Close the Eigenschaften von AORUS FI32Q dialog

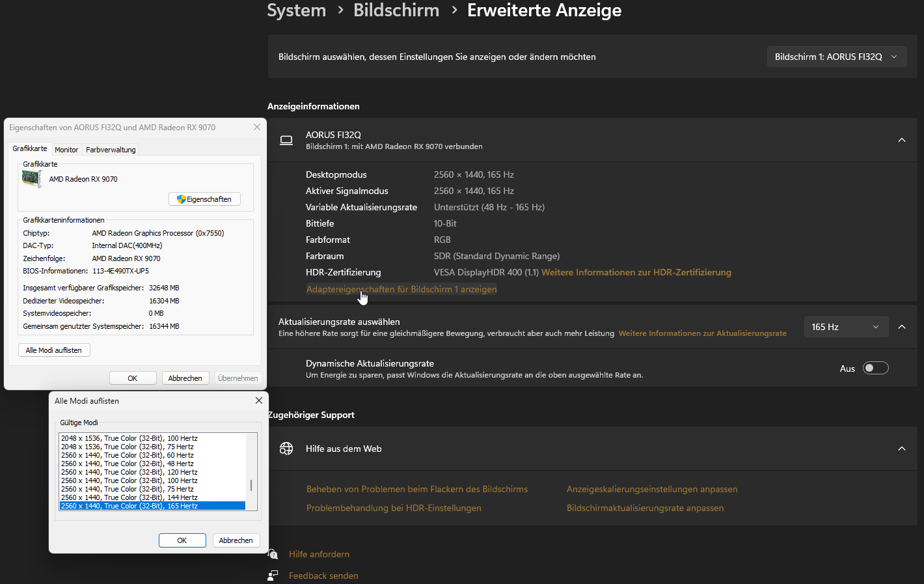(257, 127)
